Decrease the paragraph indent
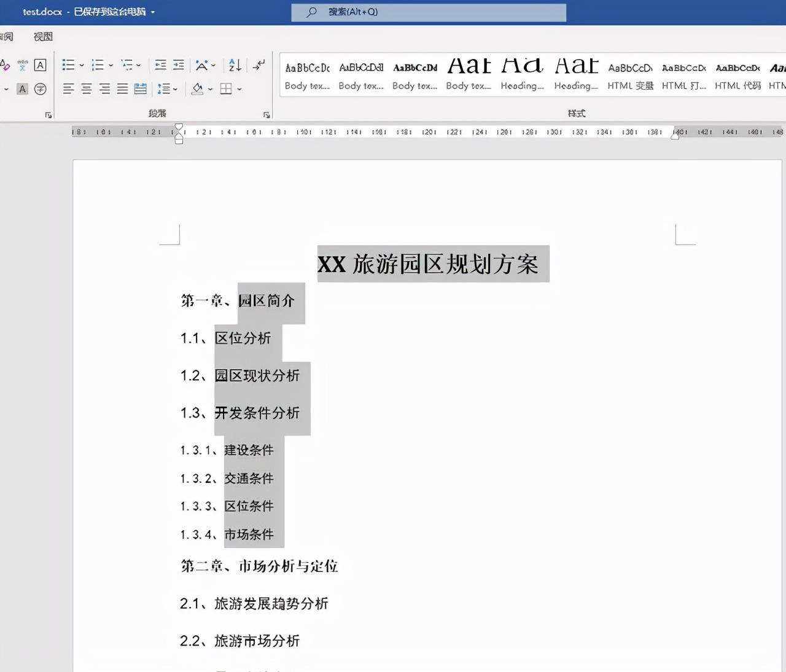Screen dimensions: 786x672 coord(160,65)
